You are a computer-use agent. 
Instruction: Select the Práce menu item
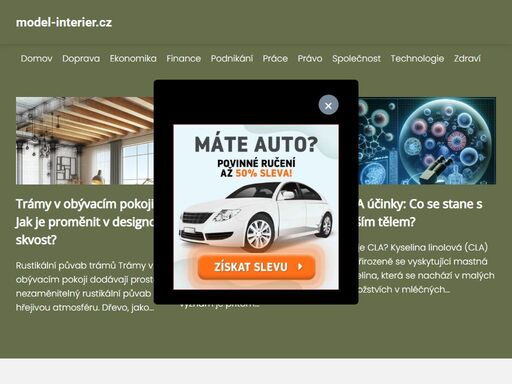coord(275,59)
